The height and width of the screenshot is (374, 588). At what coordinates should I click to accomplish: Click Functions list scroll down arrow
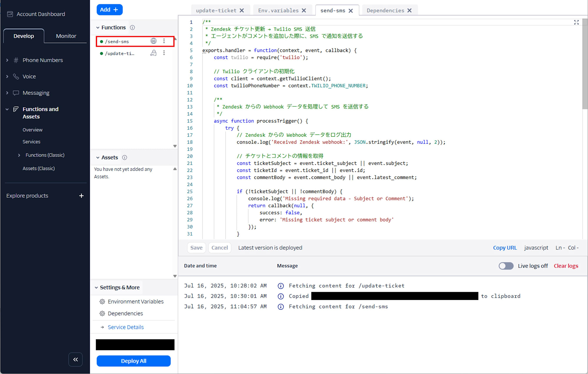[x=175, y=146]
